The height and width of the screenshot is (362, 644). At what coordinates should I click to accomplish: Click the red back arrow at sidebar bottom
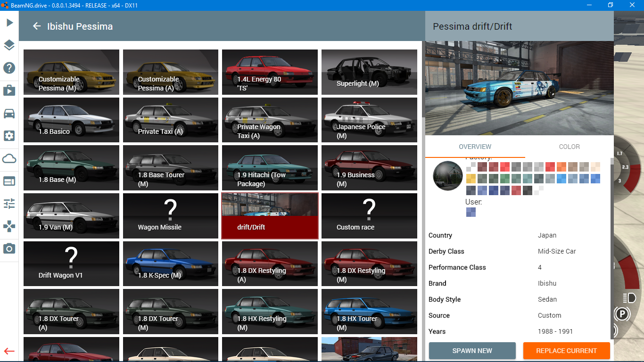click(x=9, y=351)
